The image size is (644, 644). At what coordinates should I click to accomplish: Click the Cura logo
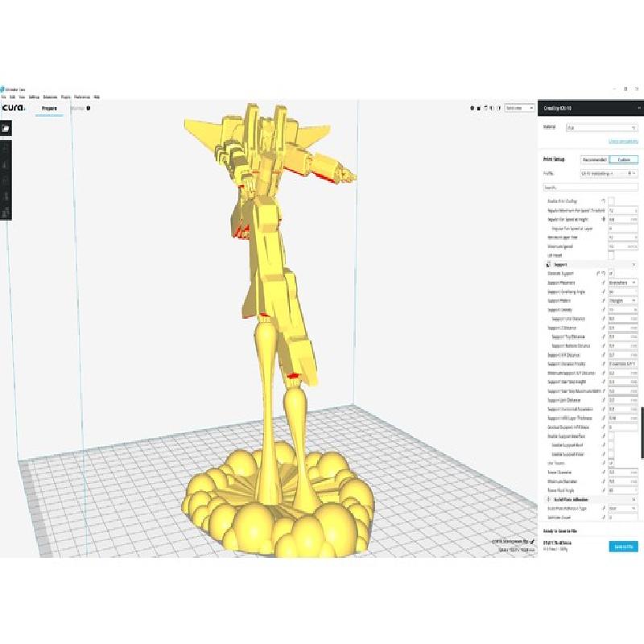14,108
